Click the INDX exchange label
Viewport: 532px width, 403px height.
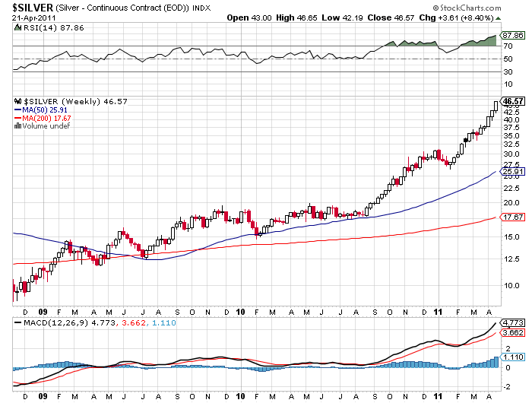(x=201, y=8)
